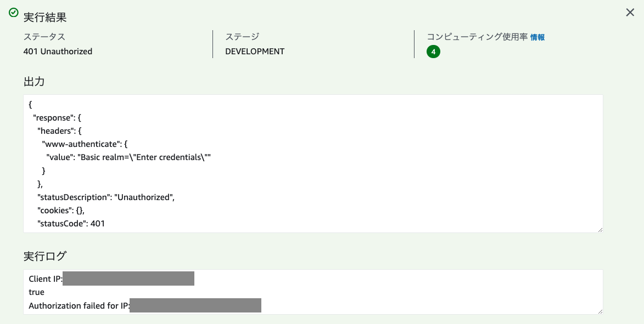
Task: Click the "statusDescription" line in output
Action: (106, 197)
